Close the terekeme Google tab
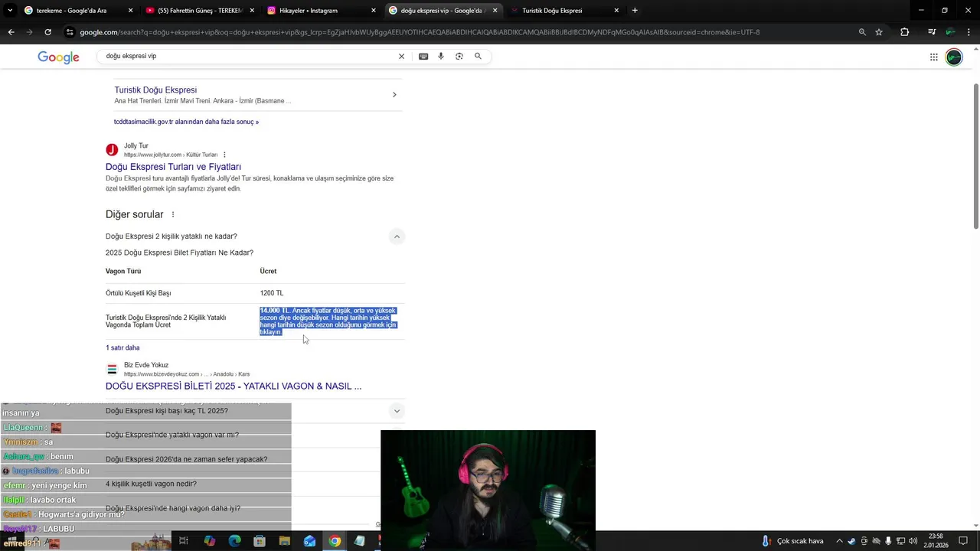 (x=130, y=11)
